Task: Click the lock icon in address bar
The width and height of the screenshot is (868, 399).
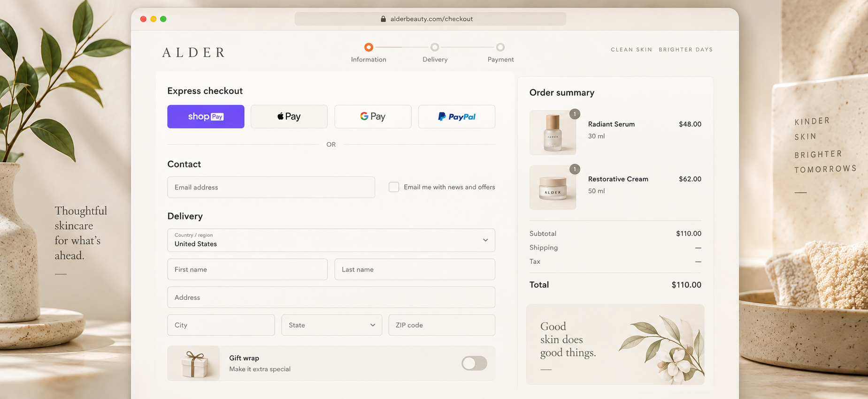Action: point(383,19)
